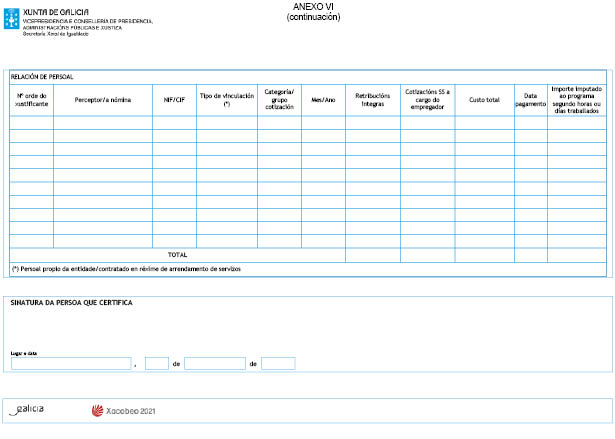Click first empty row cell under 'Custo total'
The width and height of the screenshot is (615, 439).
pos(484,123)
